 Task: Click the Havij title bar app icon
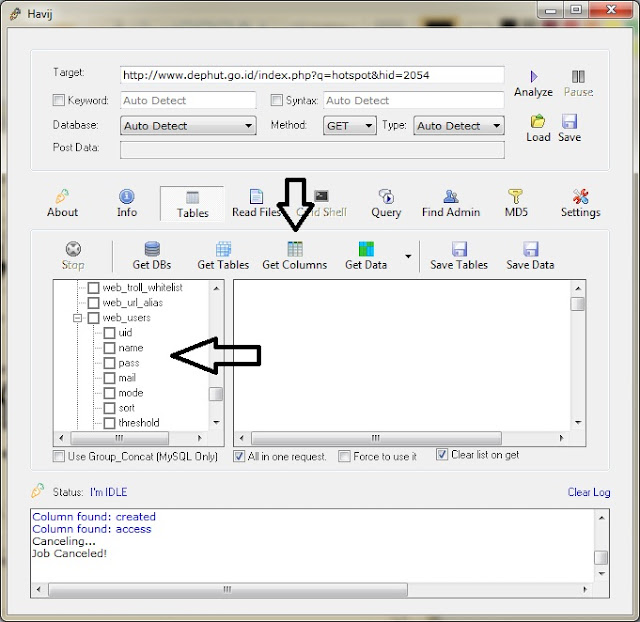click(x=16, y=14)
